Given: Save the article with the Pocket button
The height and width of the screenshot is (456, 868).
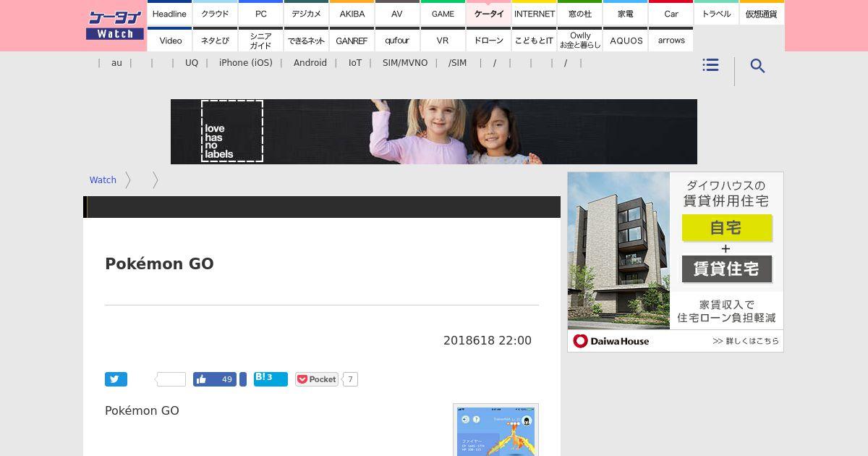Looking at the screenshot, I should (317, 379).
